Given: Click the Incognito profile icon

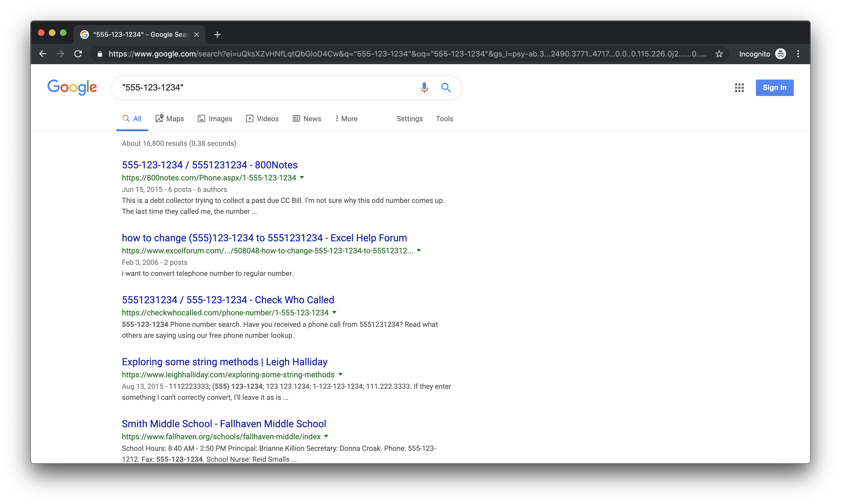Looking at the screenshot, I should 780,54.
